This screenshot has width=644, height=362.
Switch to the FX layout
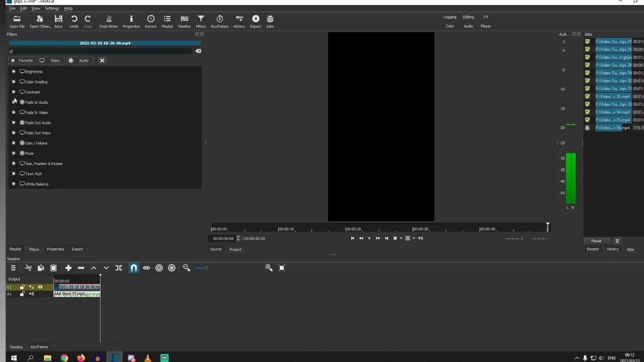tap(486, 17)
